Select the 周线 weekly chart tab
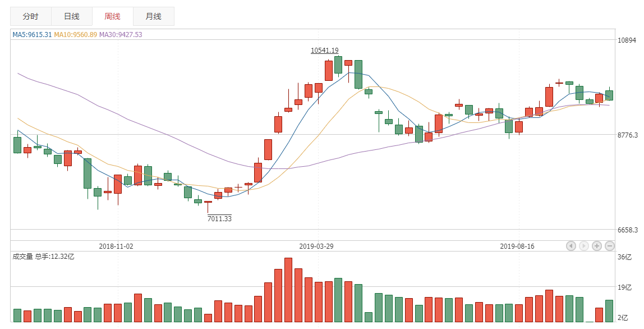Viewport: 644px width, 329px height. (113, 16)
